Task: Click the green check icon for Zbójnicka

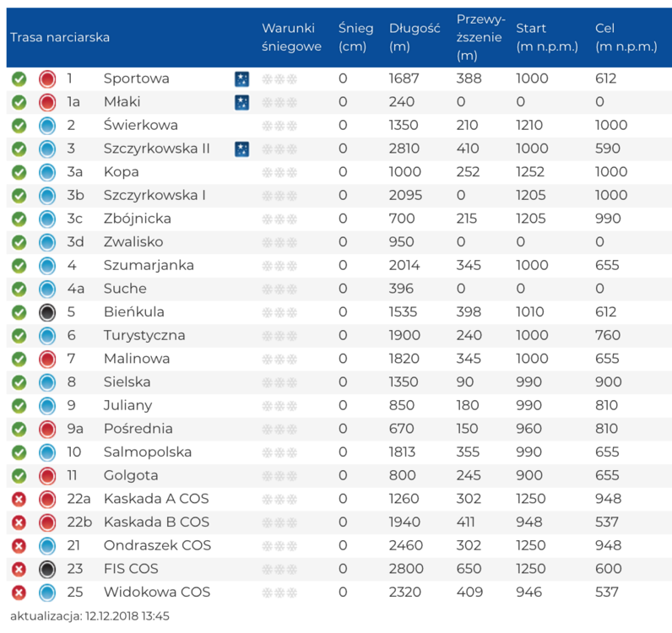Action: pos(19,219)
